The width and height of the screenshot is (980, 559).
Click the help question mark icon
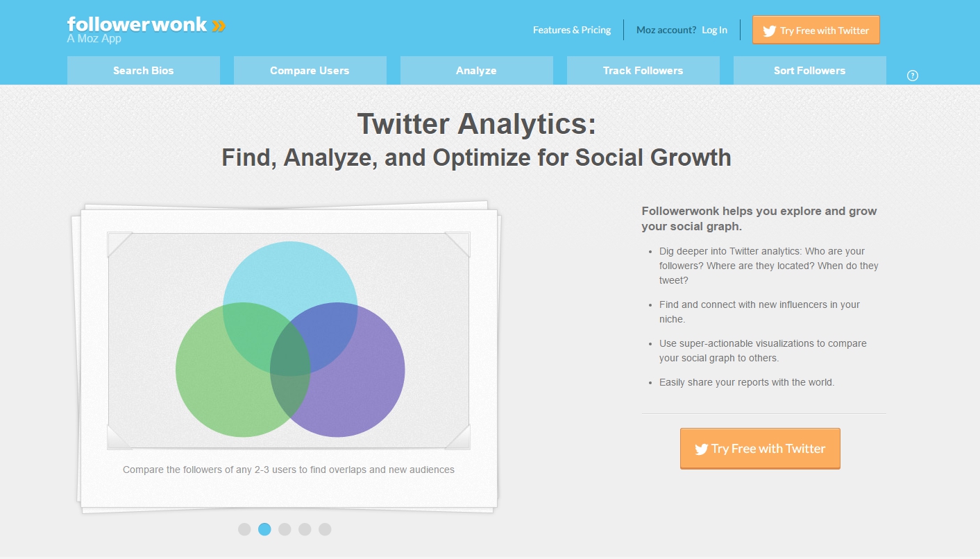[x=913, y=76]
